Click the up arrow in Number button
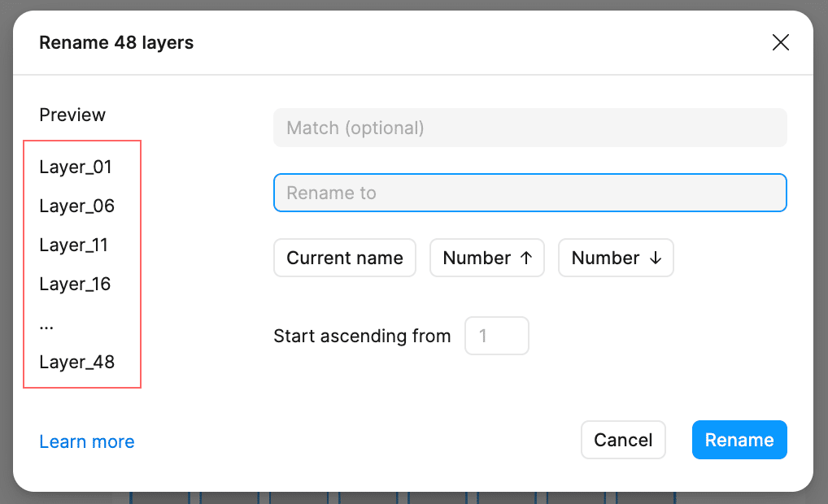This screenshot has width=828, height=504. click(526, 258)
